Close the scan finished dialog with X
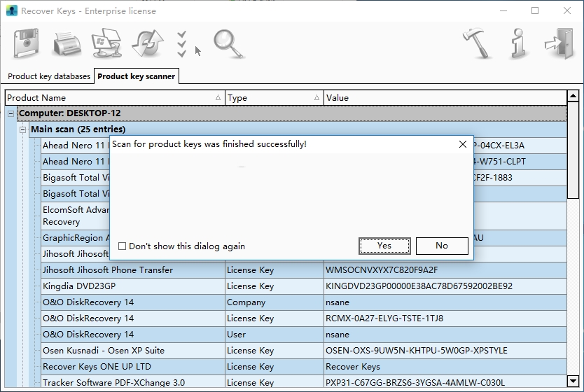Screen dimensions: 584x392 point(463,144)
